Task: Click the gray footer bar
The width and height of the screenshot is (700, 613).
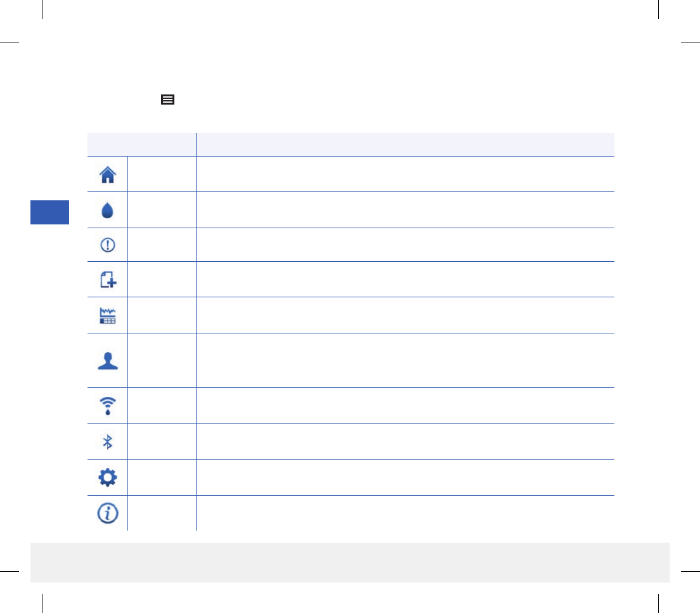Action: [349, 562]
